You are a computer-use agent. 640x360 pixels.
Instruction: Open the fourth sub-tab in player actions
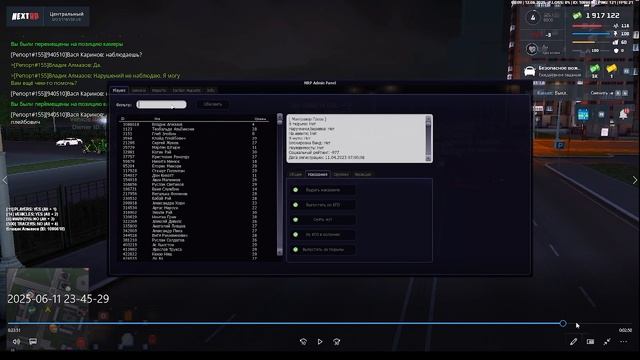363,174
